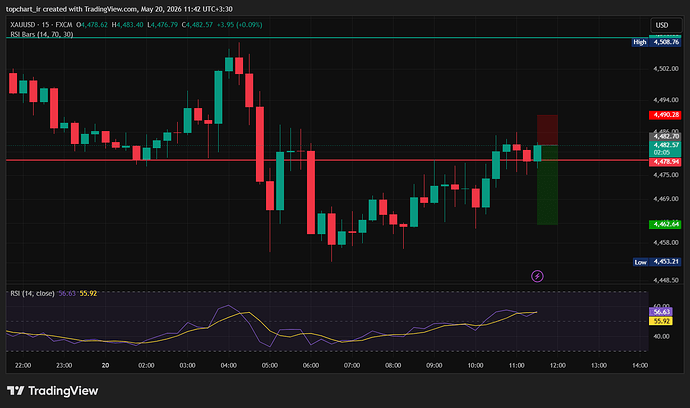This screenshot has width=690, height=408.
Task: Open the TradingView logo link
Action: tap(52, 390)
